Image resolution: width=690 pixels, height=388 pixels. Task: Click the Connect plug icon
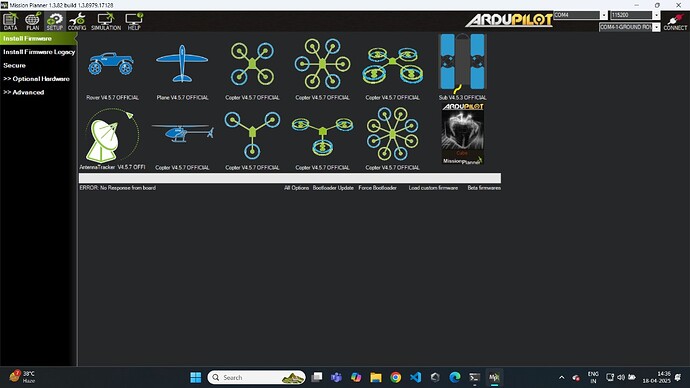(x=675, y=19)
